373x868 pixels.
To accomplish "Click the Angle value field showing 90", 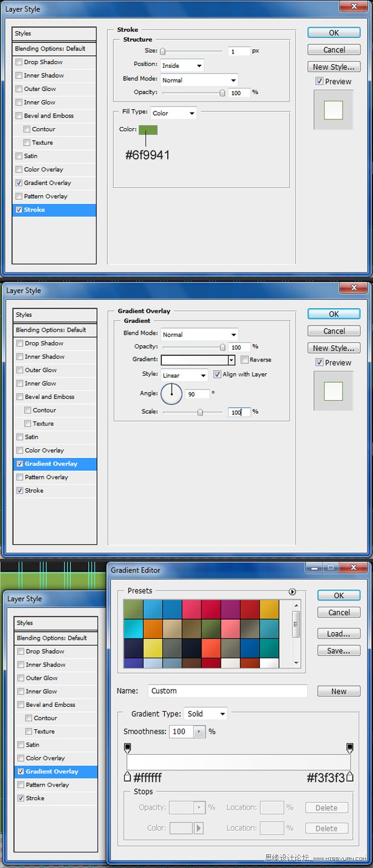I will pos(197,394).
